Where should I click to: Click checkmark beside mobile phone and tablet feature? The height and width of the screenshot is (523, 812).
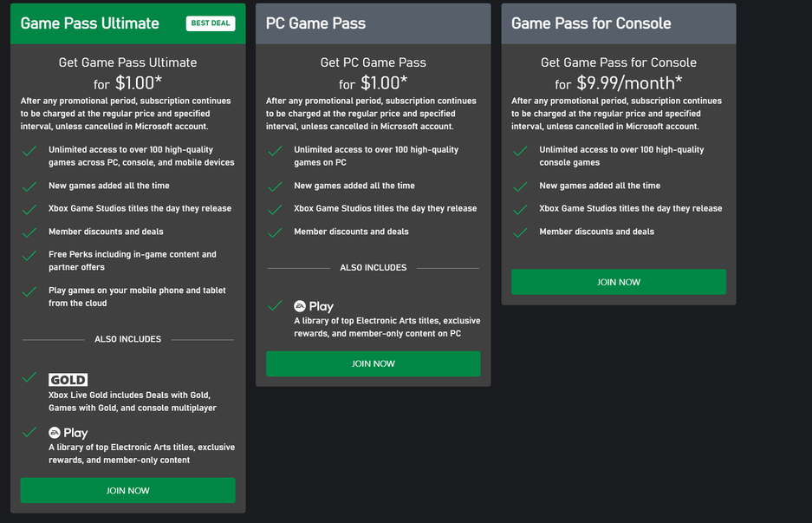tap(30, 291)
